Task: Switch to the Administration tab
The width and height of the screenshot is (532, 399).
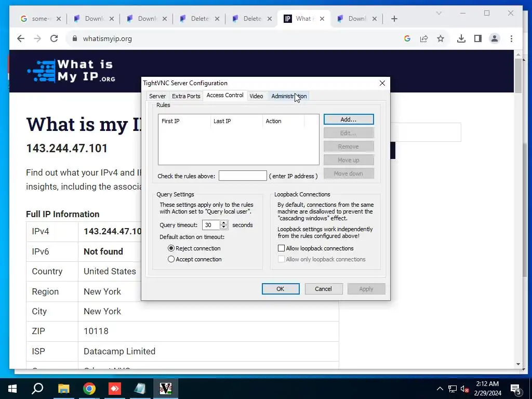Action: [289, 96]
